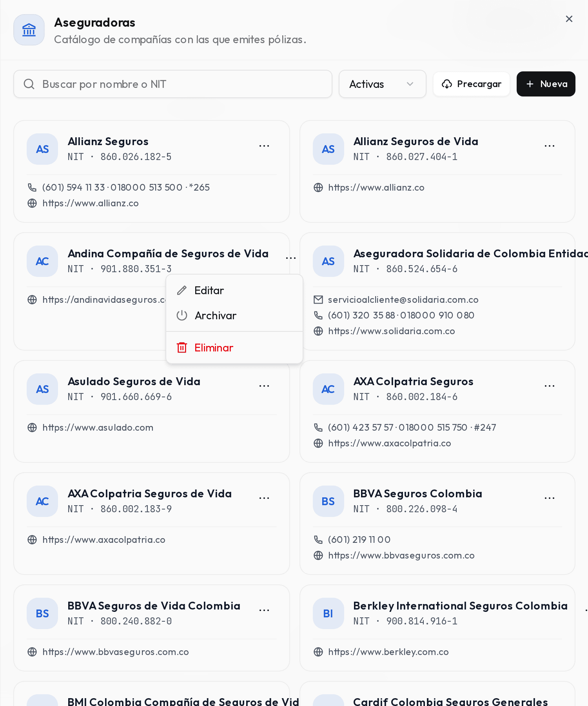Viewport: 588px width, 706px height.
Task: Click AXA Colpatria Seguros de Vida website link
Action: 104,540
